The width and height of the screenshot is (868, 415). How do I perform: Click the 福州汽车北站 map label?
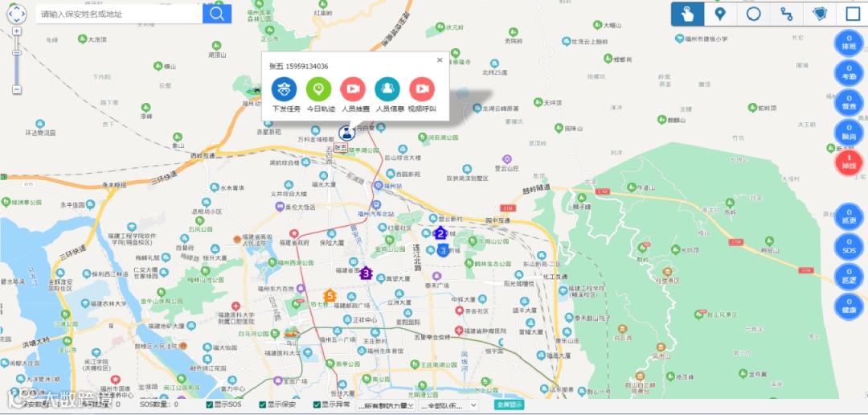point(376,213)
